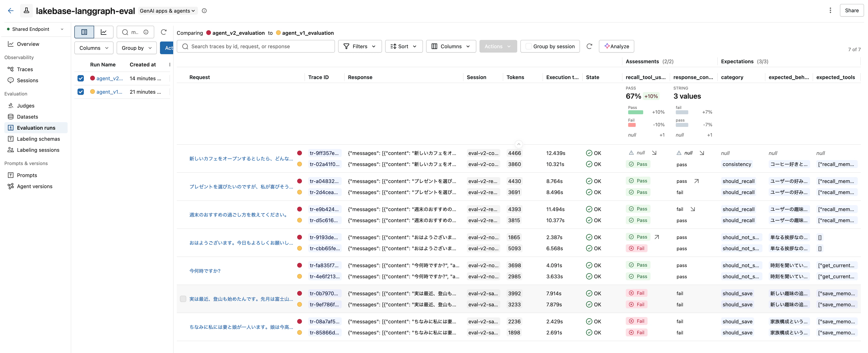The image size is (868, 353).
Task: Click the red Fail distribution bar
Action: point(632,125)
